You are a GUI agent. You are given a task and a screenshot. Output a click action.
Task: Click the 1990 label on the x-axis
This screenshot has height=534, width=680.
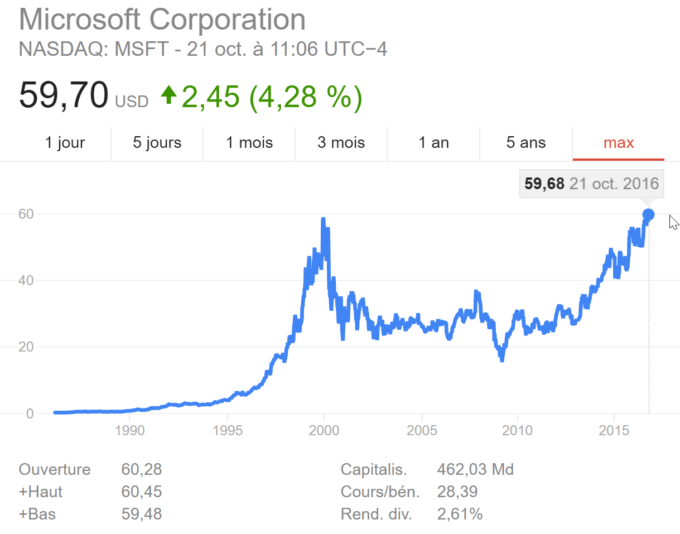(130, 430)
